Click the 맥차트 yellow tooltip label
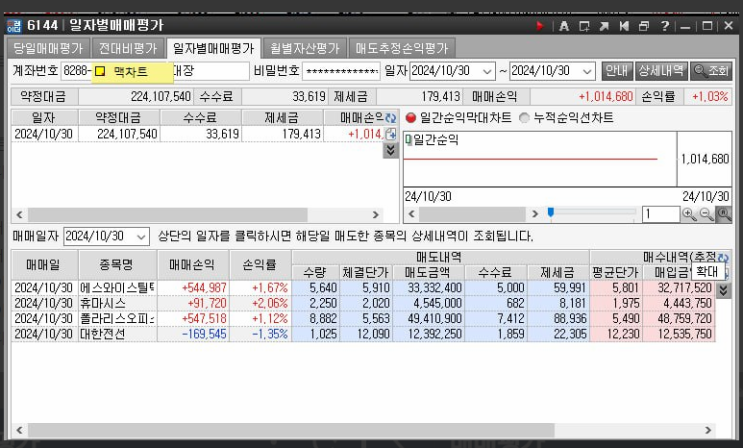 pos(132,72)
